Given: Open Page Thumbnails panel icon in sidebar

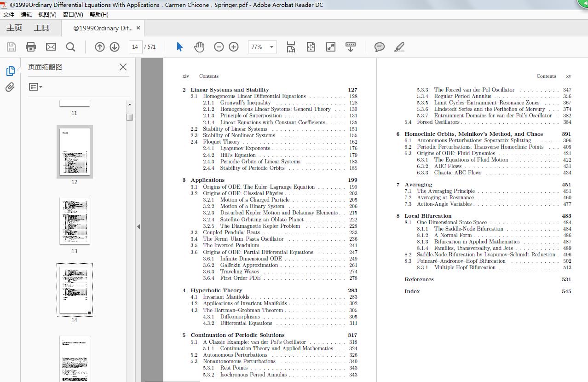Looking at the screenshot, I should pos(10,71).
